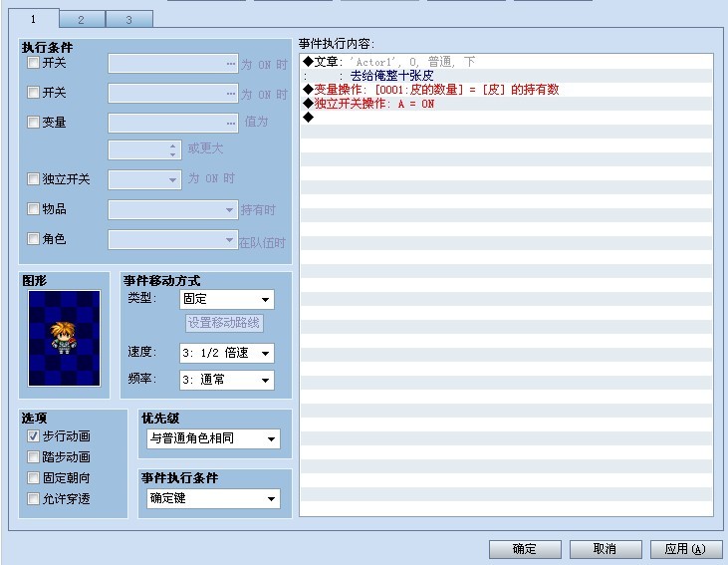Check the 固定朝向 option

pos(33,477)
